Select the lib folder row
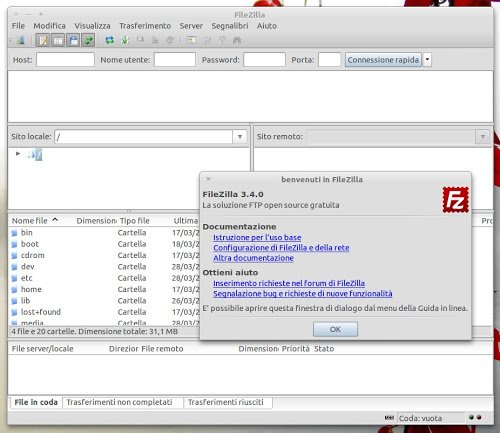Viewport: 500px width, 433px height. tap(104, 301)
